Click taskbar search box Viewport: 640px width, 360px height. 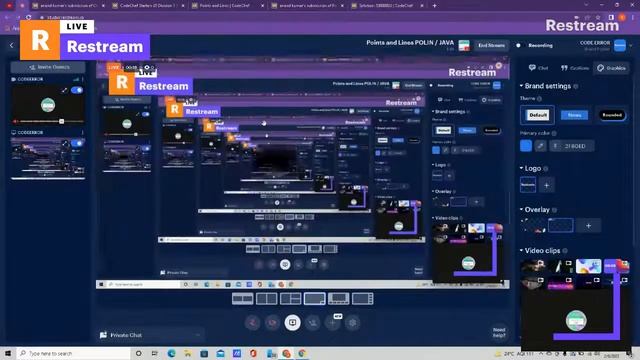click(x=73, y=353)
